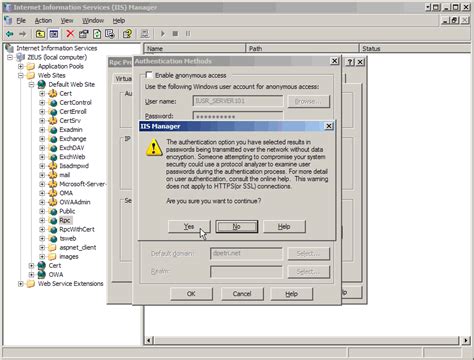The width and height of the screenshot is (474, 360).
Task: Click the Status column header
Action: 415,48
